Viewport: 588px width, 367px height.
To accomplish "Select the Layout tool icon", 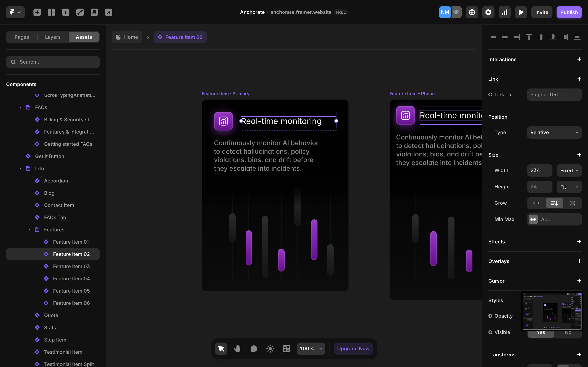I will [51, 12].
